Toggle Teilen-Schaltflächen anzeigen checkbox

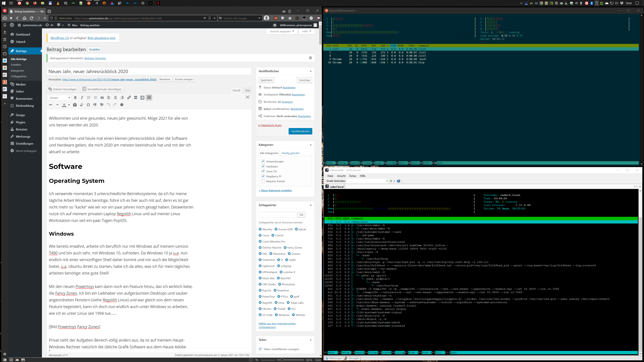pos(260,349)
